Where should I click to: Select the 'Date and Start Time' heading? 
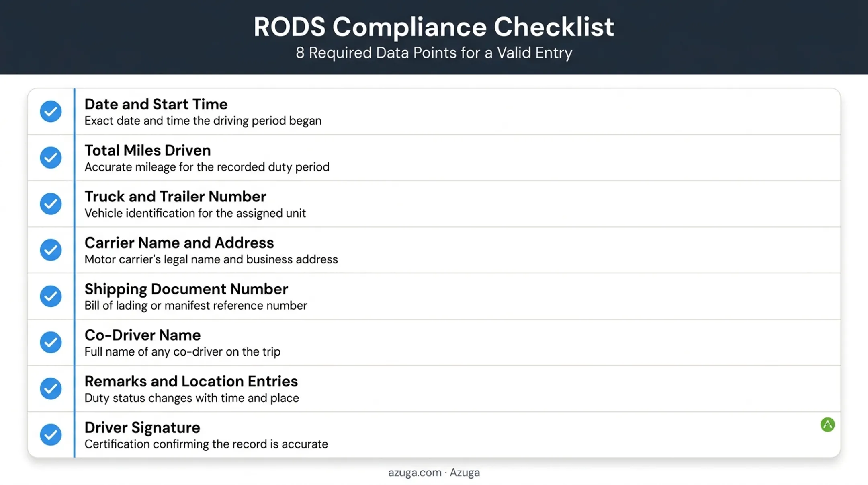156,104
